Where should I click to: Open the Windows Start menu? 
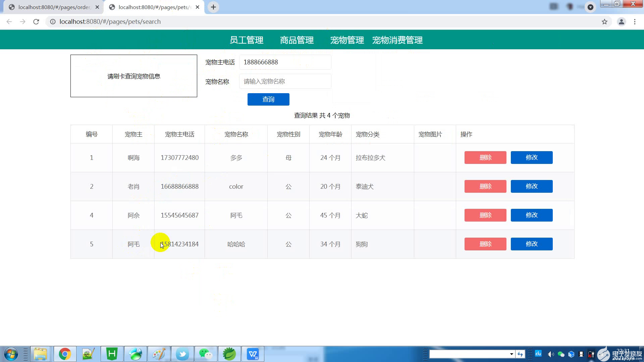click(x=10, y=354)
